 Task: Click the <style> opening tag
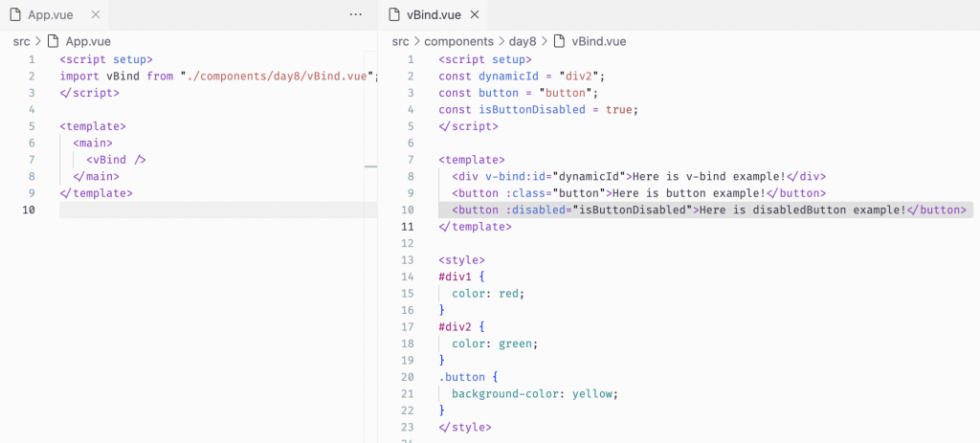pos(462,260)
